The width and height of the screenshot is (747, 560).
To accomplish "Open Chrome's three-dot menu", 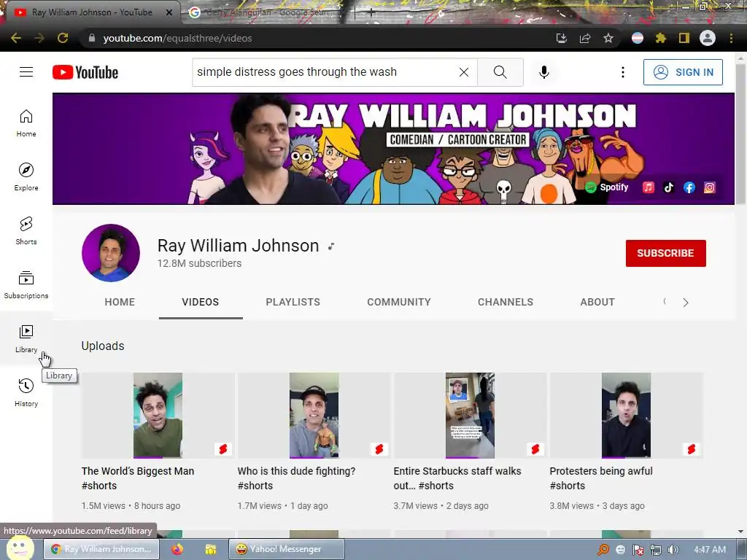I will click(x=731, y=38).
